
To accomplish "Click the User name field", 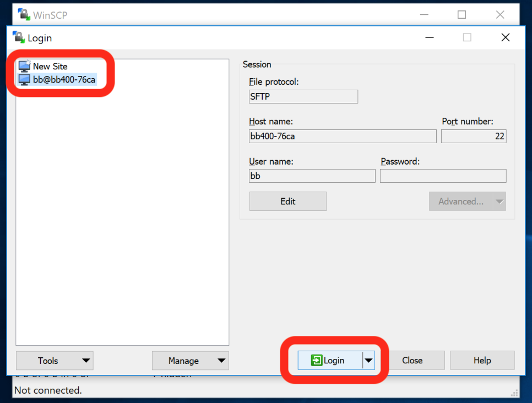I will 312,176.
